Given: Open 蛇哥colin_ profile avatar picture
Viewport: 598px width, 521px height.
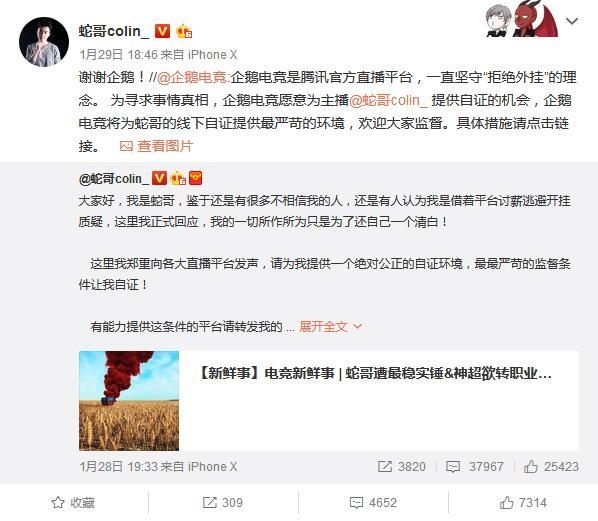Looking at the screenshot, I should click(x=44, y=42).
